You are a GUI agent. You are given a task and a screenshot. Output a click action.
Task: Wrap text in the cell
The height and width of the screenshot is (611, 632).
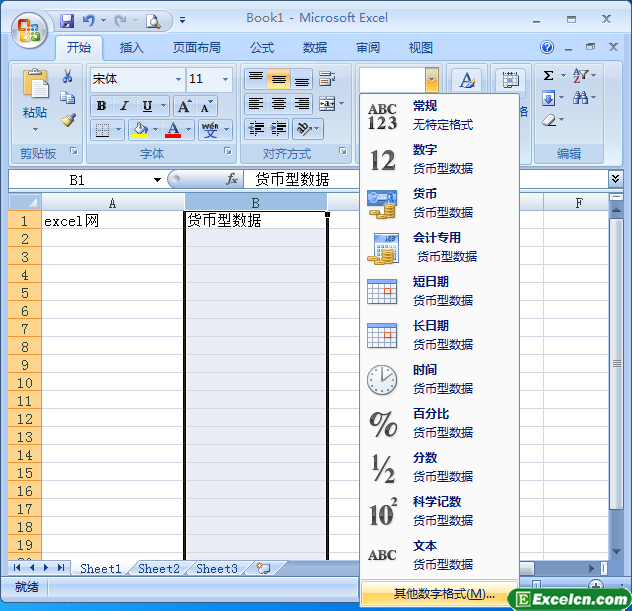pos(327,79)
